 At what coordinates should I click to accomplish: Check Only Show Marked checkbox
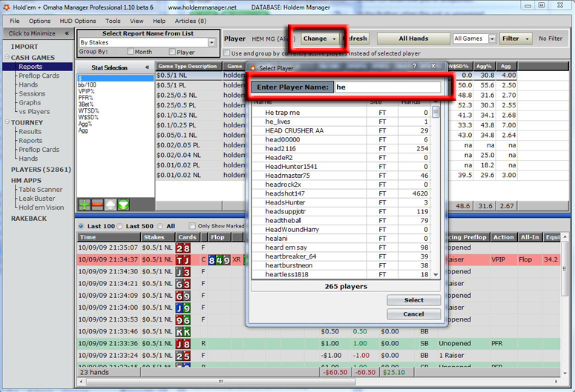(x=192, y=226)
